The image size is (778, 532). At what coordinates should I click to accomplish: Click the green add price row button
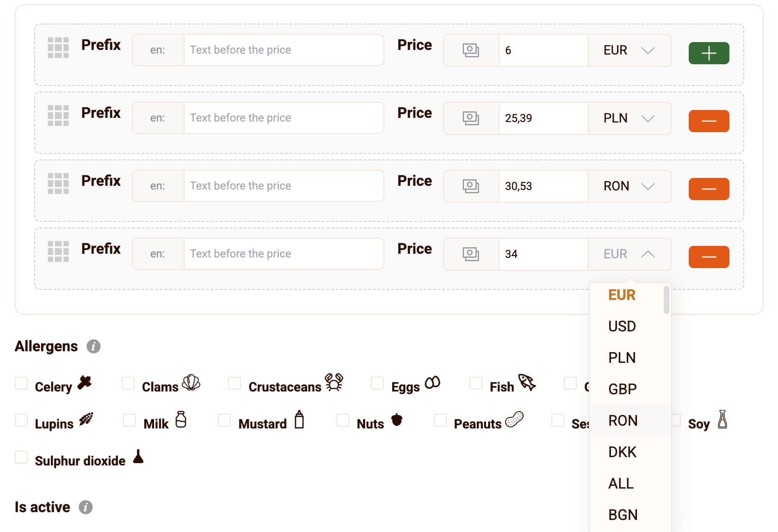(708, 53)
